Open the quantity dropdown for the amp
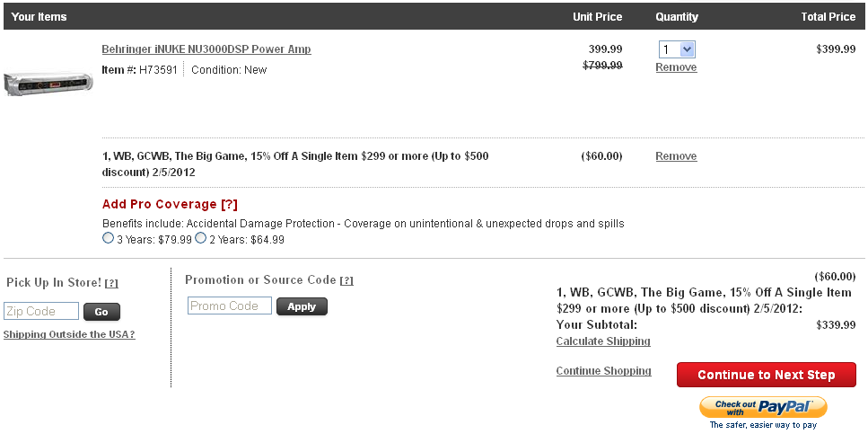 677,49
